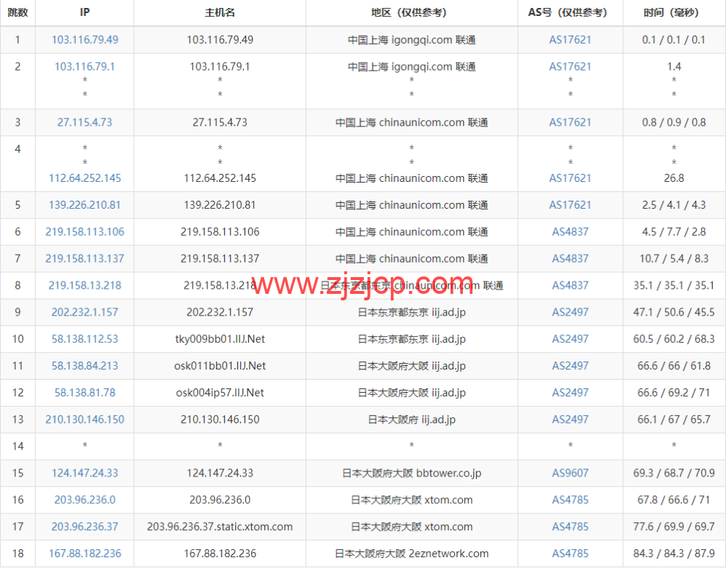Click the 主机名 column header
The image size is (728, 571).
click(219, 13)
